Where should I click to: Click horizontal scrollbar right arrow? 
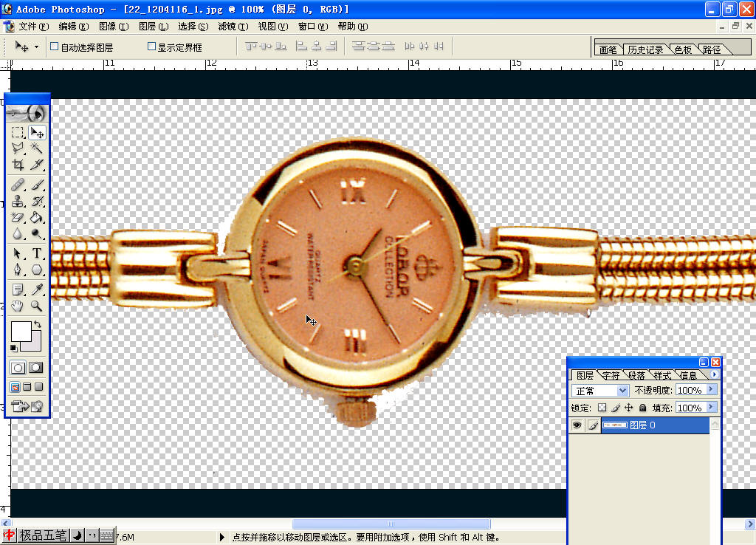[x=750, y=524]
